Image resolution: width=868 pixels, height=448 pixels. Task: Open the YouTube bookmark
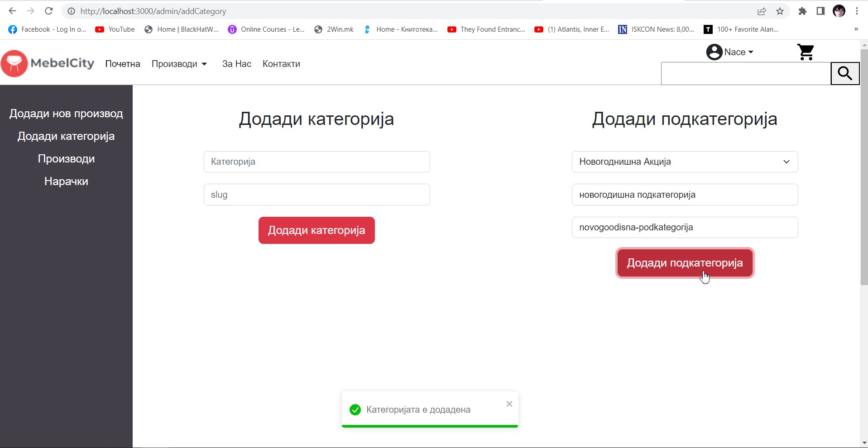(115, 29)
